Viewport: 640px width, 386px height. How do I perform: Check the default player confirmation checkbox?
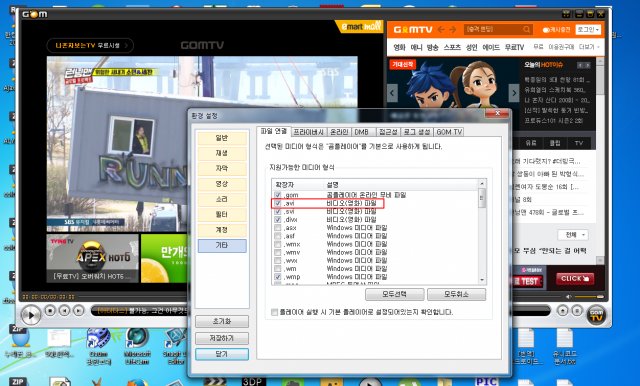[x=275, y=312]
